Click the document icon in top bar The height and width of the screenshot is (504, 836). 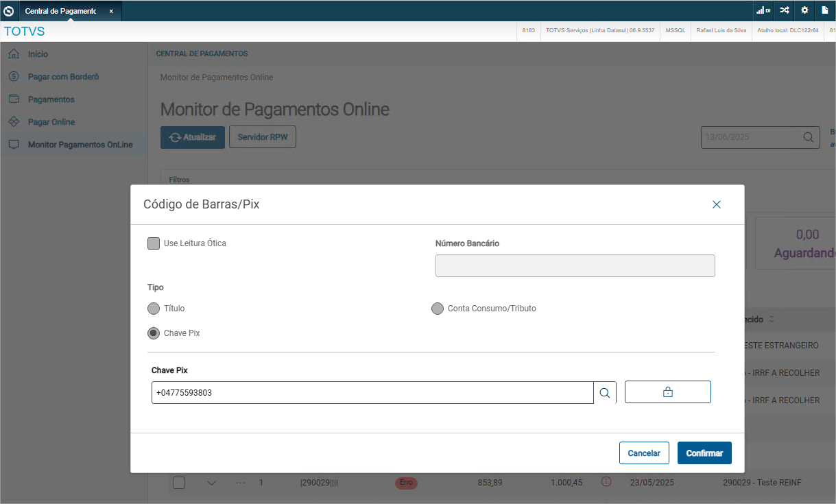[x=825, y=10]
